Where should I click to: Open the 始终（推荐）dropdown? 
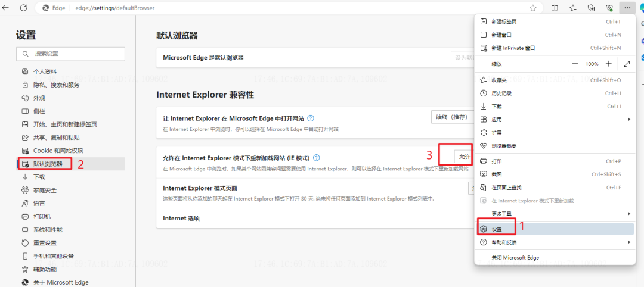tap(452, 117)
